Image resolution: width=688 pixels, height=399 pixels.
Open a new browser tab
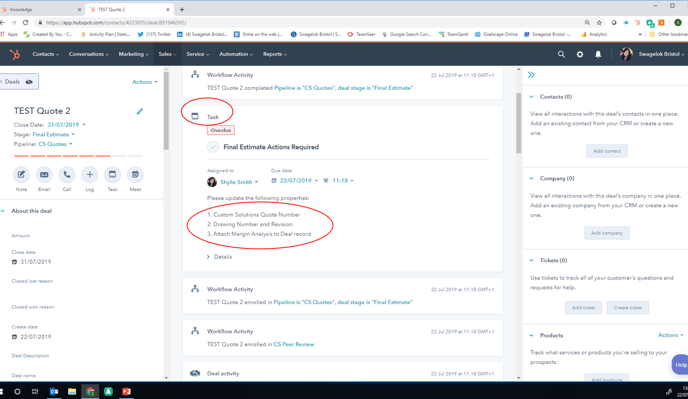point(182,9)
